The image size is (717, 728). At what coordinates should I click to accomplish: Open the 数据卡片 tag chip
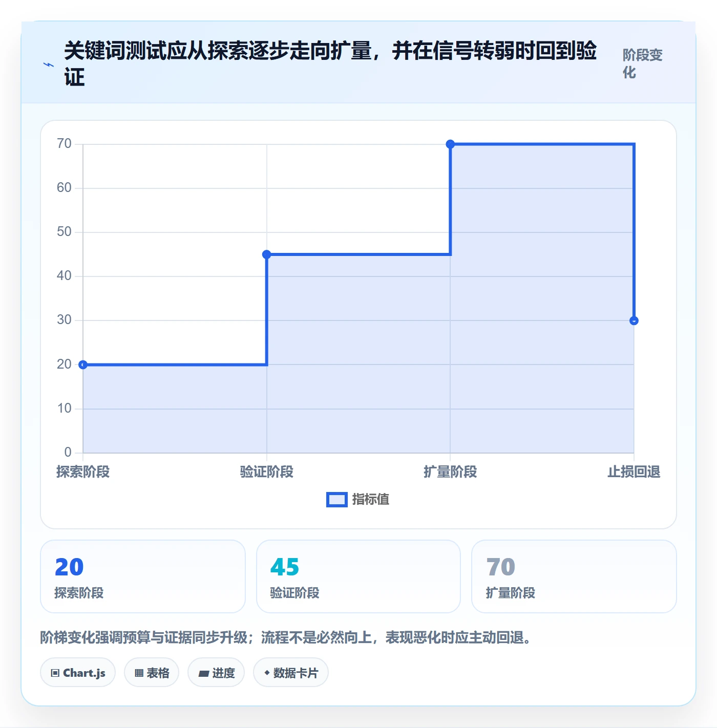pos(291,673)
